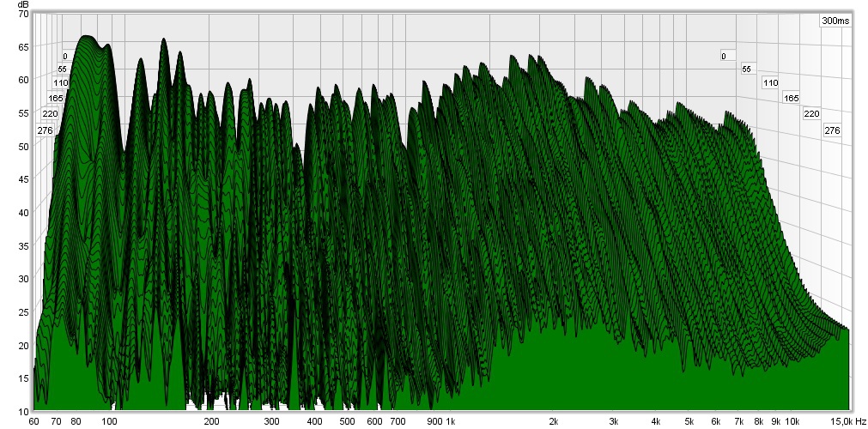Select the 15 dB vertical axis label
This screenshot has width=868, height=429.
23,378
